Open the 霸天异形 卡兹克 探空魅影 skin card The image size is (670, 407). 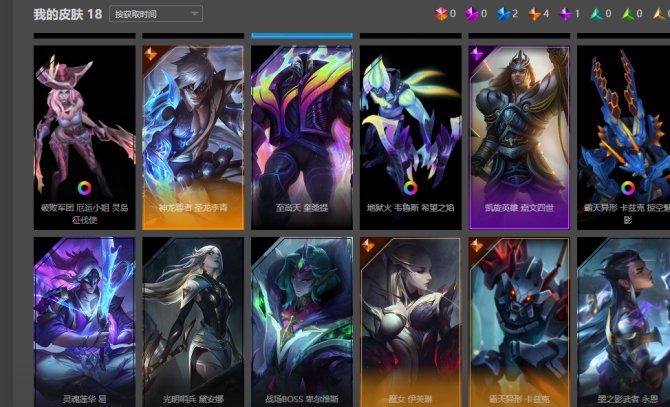(x=623, y=138)
